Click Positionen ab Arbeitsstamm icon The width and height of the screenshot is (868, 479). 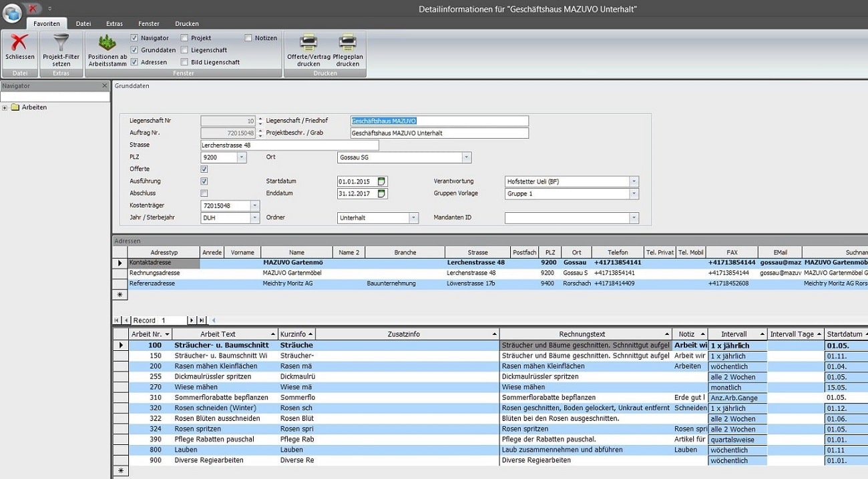tap(107, 43)
